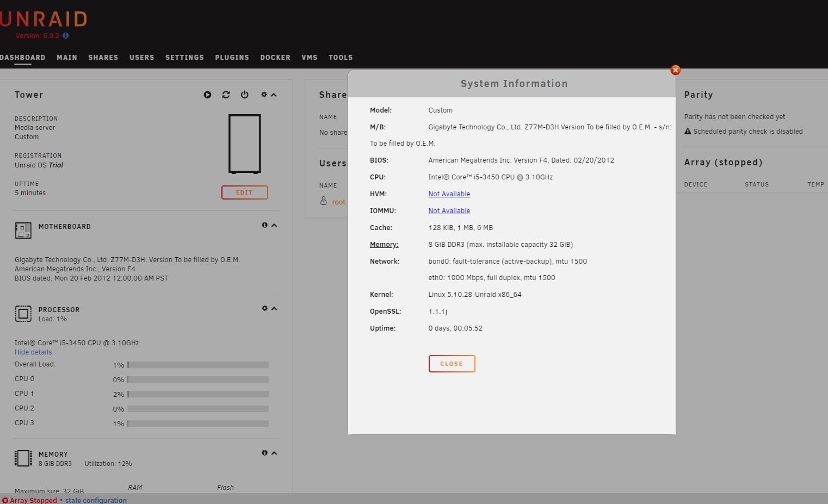
Task: Open the Tools tab
Action: coord(341,58)
